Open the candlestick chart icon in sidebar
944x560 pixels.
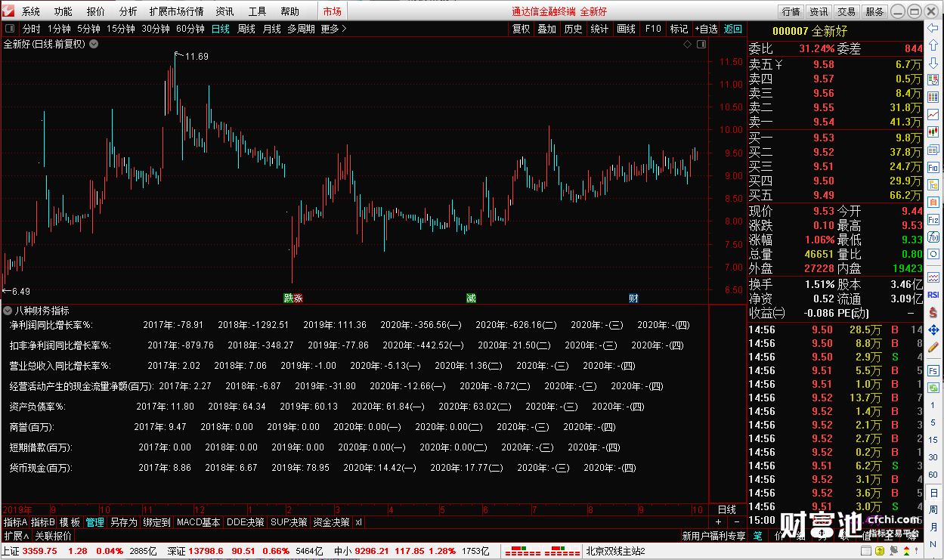(933, 131)
